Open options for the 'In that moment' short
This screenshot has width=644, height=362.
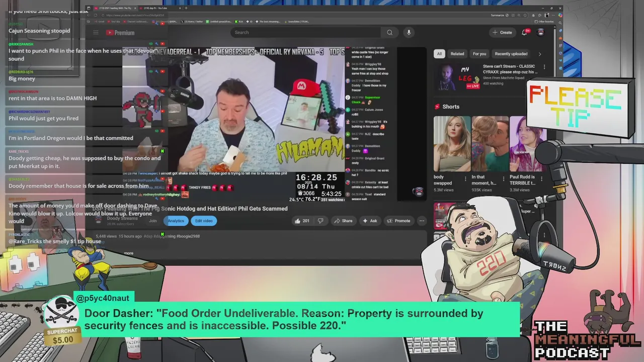pyautogui.click(x=504, y=178)
